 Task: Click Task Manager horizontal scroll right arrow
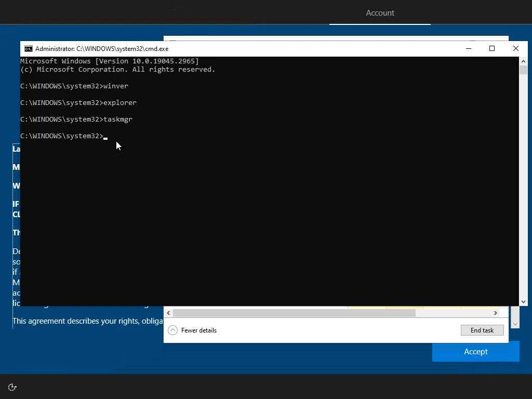click(495, 313)
